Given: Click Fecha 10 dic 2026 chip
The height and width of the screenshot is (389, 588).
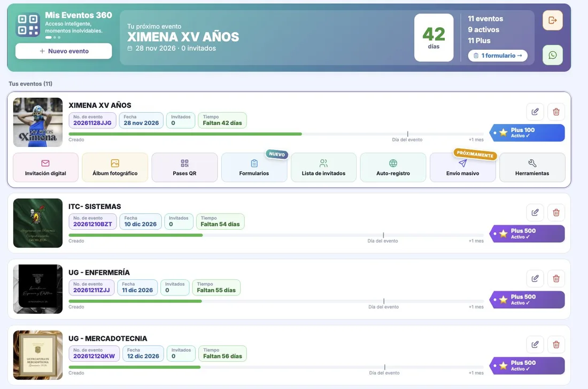Looking at the screenshot, I should point(141,221).
